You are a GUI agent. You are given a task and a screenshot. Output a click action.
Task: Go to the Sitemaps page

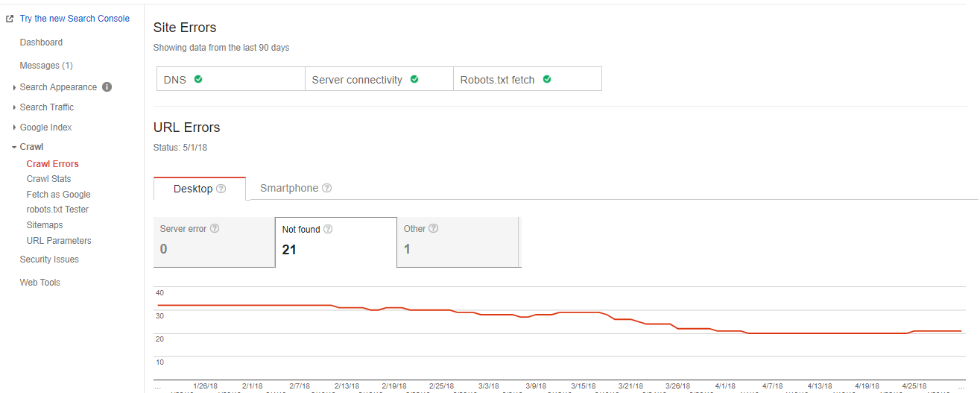click(x=45, y=225)
